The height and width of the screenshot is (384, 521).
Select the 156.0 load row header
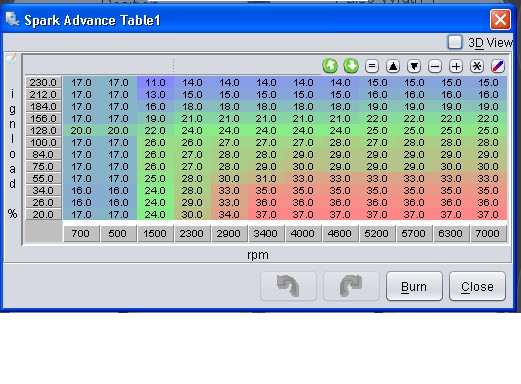point(44,118)
